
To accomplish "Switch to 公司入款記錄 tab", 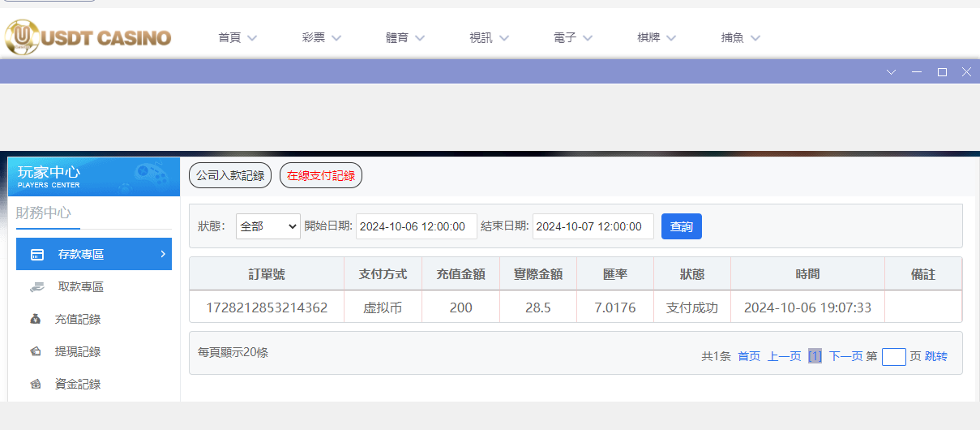I will 230,175.
